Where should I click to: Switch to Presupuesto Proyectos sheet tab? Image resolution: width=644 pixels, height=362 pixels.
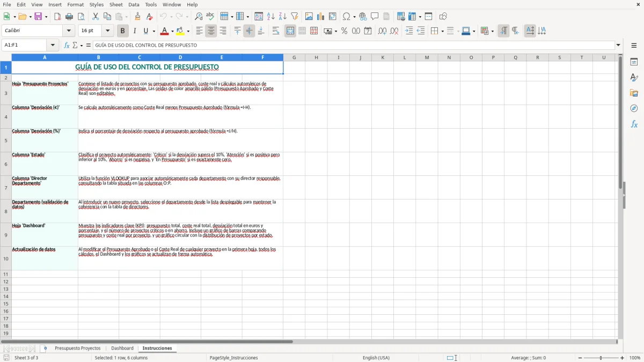78,348
